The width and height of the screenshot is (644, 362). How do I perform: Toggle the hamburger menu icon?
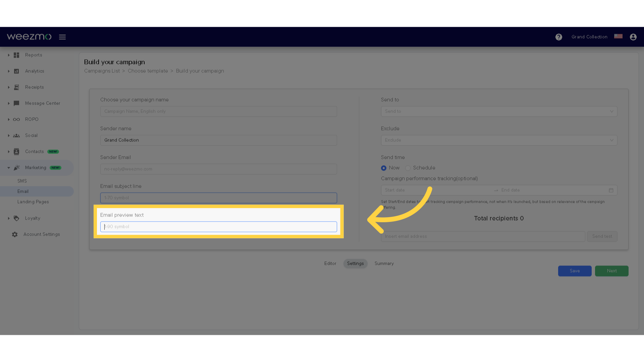point(62,37)
